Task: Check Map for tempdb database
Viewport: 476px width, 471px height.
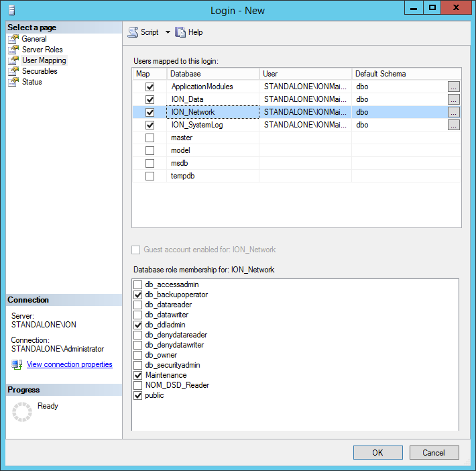Action: (150, 176)
